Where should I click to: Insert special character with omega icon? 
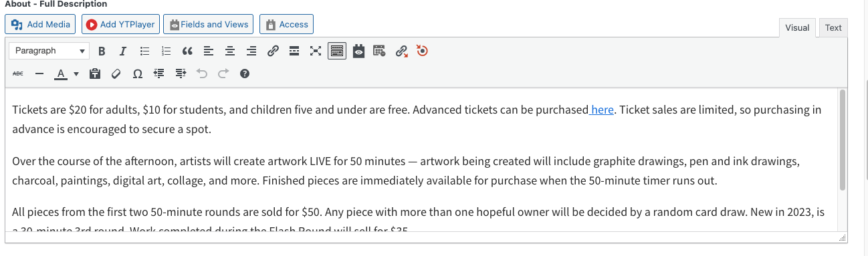coord(138,74)
